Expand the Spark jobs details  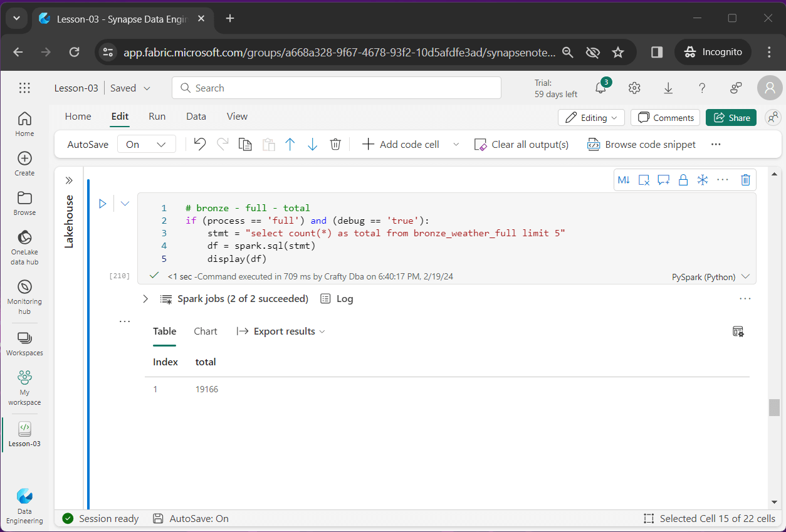[x=145, y=299]
